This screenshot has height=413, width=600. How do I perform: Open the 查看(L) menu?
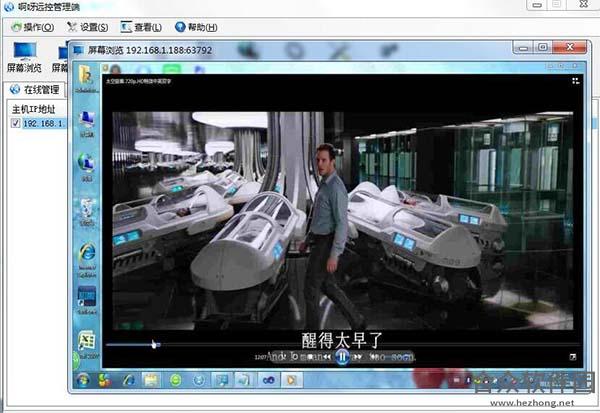141,27
